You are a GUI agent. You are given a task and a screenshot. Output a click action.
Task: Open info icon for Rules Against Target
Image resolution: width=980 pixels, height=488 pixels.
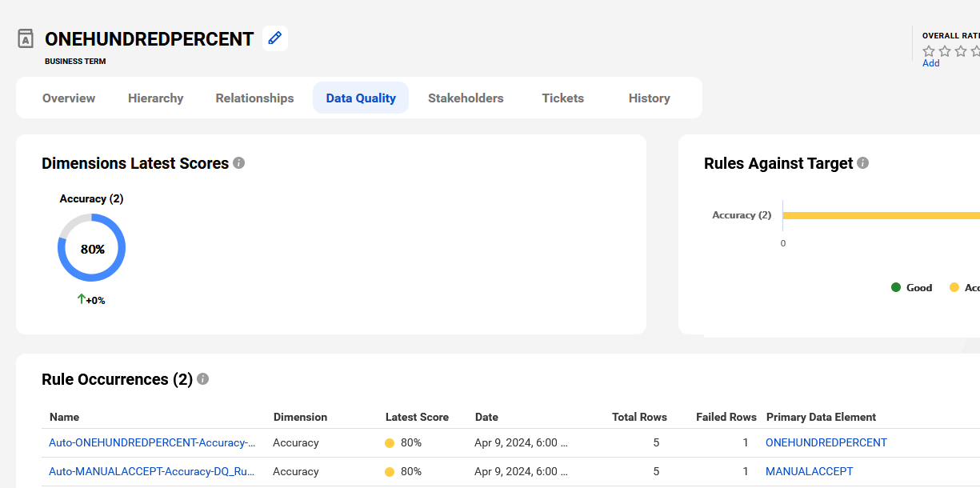862,163
